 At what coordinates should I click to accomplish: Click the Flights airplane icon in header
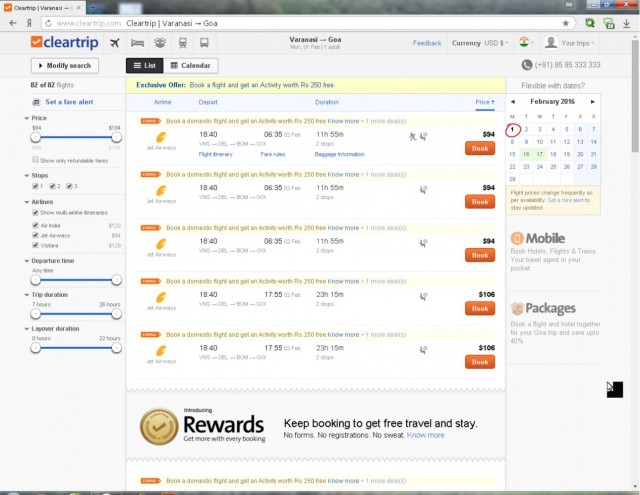point(114,43)
